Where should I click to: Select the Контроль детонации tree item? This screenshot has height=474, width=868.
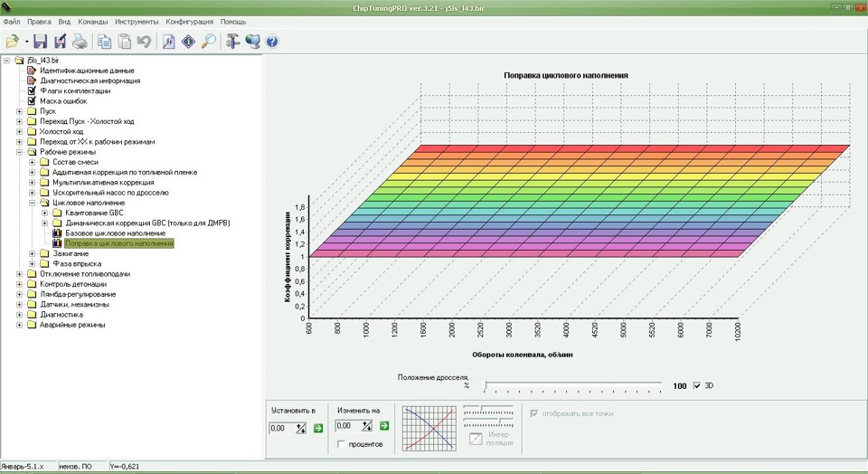coord(73,284)
